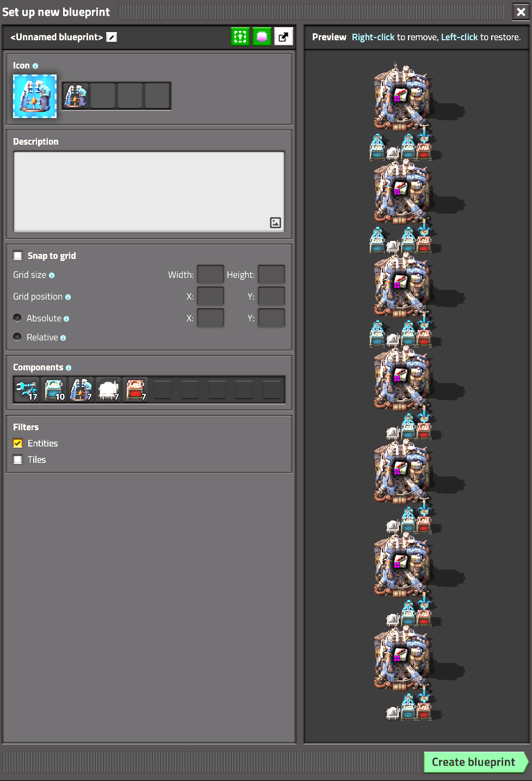Click the topmost machine in the preview
The width and height of the screenshot is (532, 781).
[x=403, y=96]
